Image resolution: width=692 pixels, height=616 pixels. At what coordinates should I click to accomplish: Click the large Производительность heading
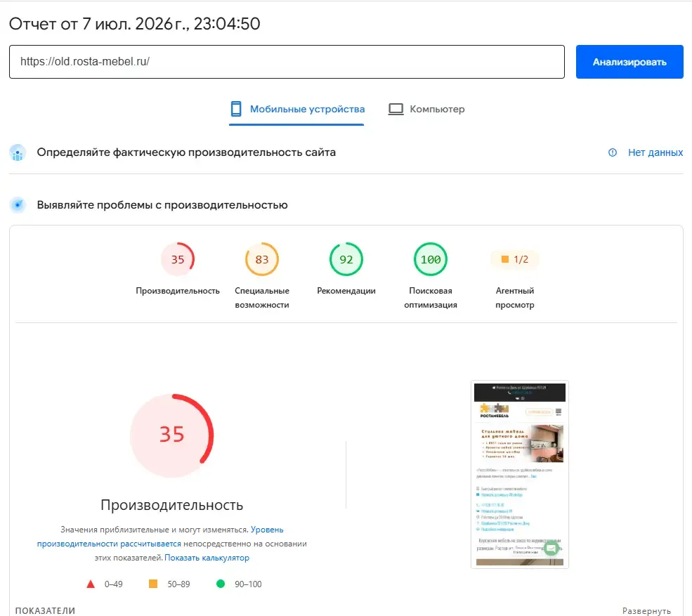point(171,505)
